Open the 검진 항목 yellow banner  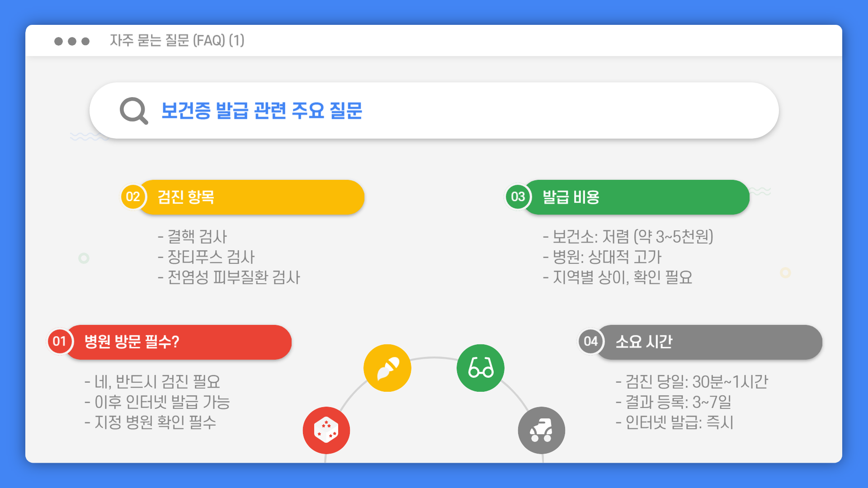[x=251, y=197]
